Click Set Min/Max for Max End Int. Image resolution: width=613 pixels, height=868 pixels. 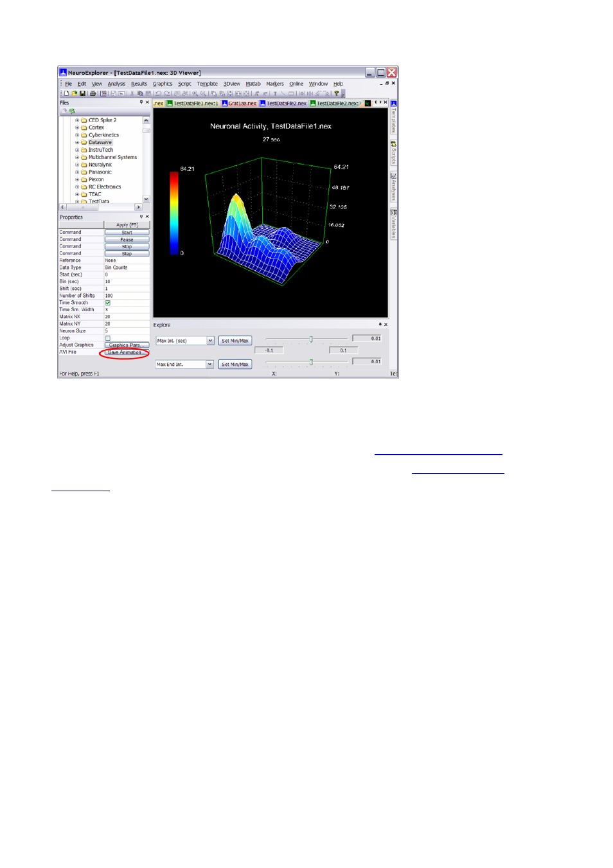coord(235,365)
